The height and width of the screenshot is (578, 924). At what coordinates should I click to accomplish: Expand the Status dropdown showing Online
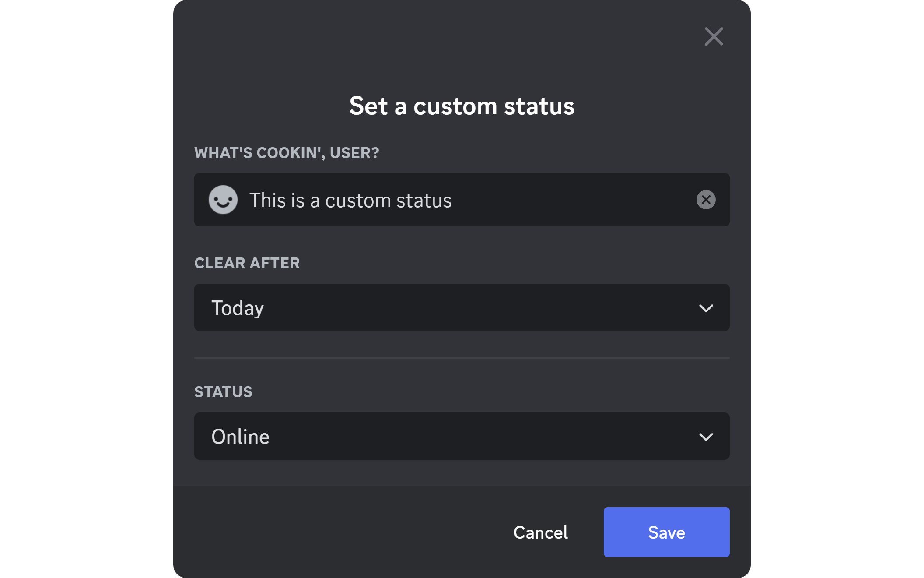click(x=462, y=436)
